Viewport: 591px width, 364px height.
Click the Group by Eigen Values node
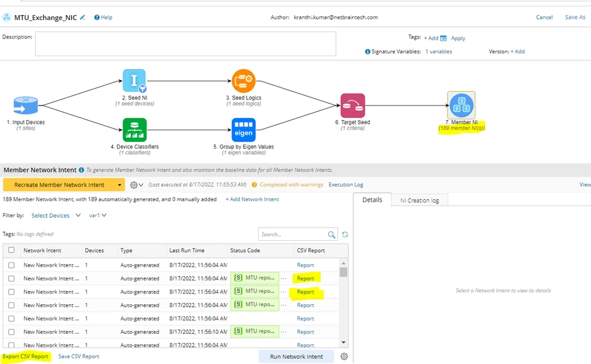(x=243, y=130)
